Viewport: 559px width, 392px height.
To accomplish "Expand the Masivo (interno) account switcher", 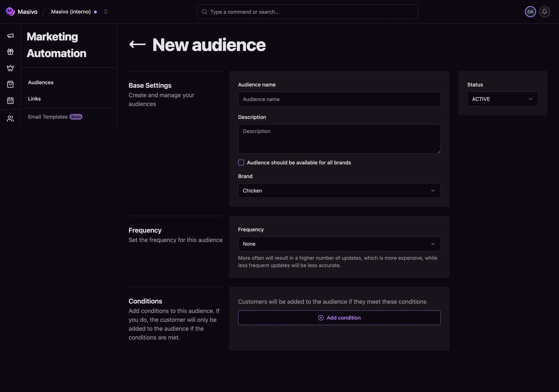I will click(105, 12).
